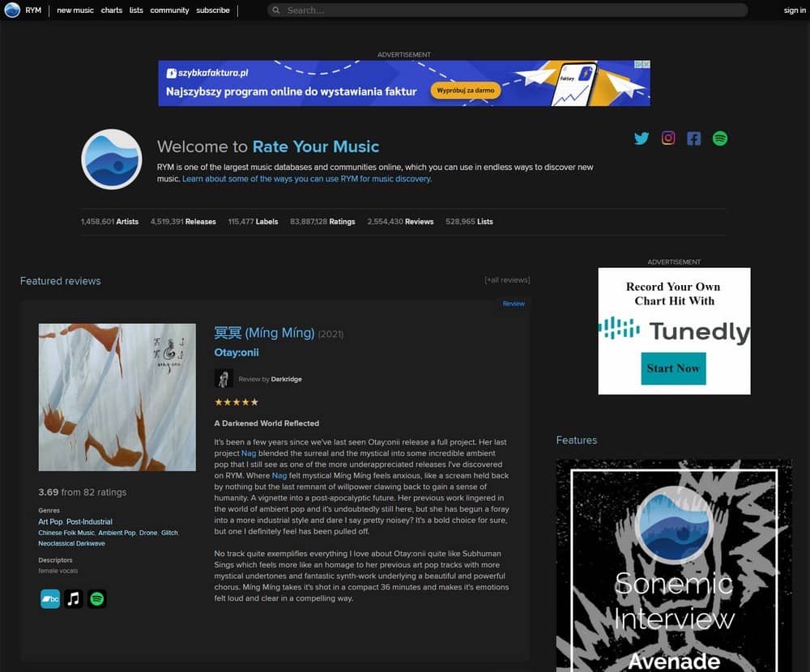This screenshot has width=810, height=672.
Task: Open the Spotify icon under Descriptors
Action: pos(96,598)
